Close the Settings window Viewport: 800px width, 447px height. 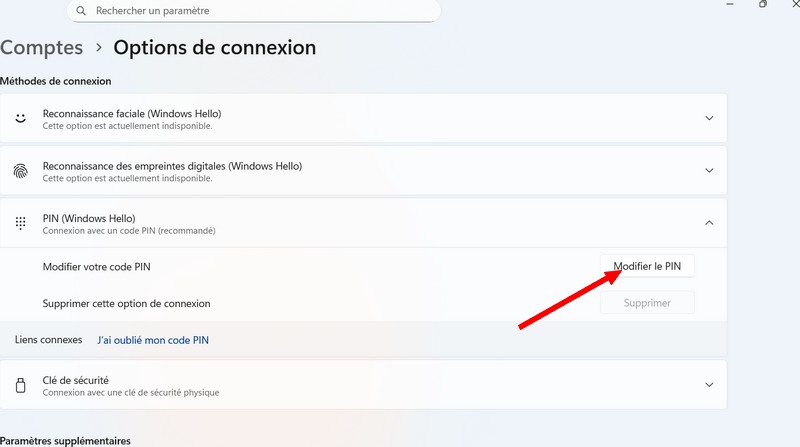(x=794, y=5)
